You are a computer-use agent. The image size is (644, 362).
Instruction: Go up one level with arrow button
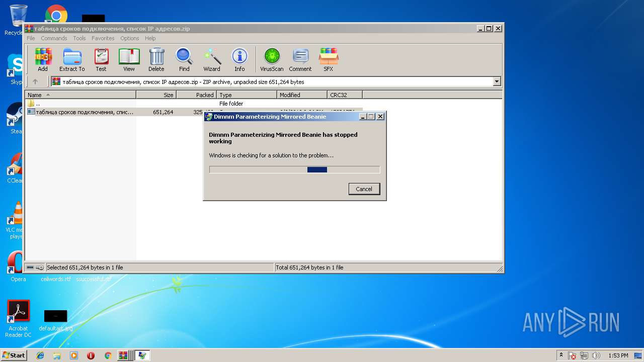(x=35, y=81)
